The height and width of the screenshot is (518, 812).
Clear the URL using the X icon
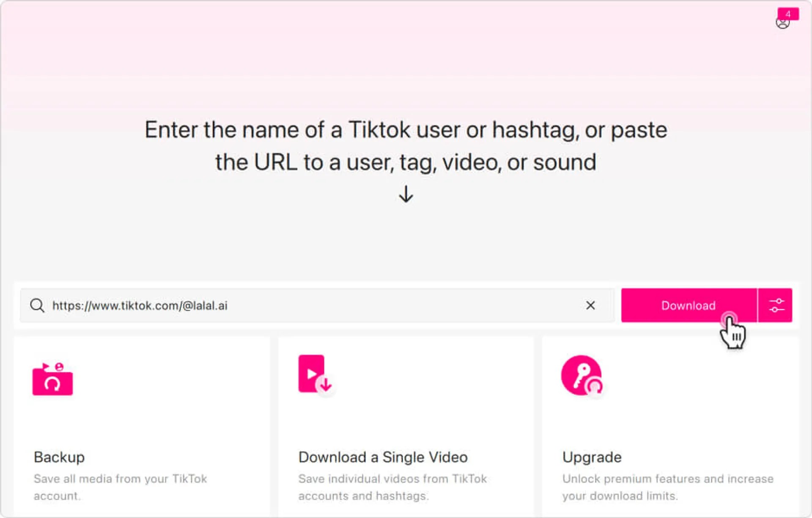591,305
